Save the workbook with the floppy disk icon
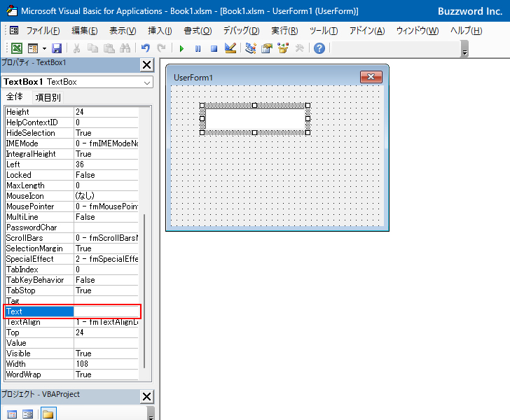 click(x=57, y=48)
